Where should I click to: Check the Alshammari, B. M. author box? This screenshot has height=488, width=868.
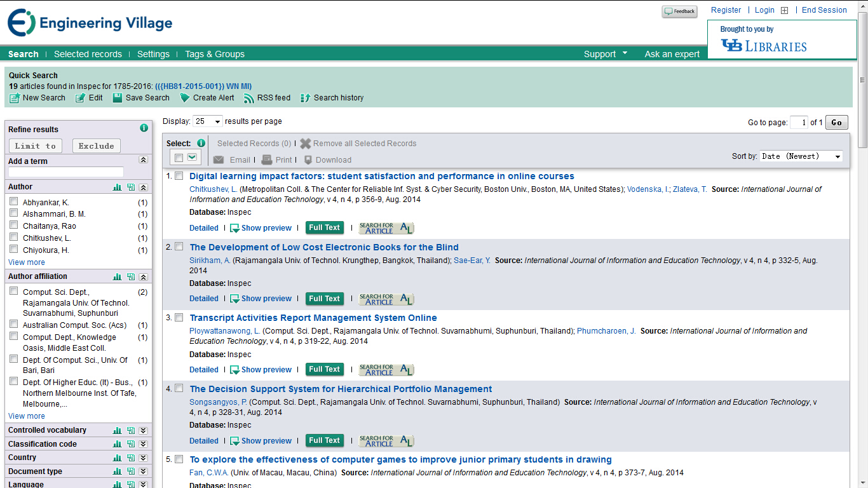(x=14, y=213)
